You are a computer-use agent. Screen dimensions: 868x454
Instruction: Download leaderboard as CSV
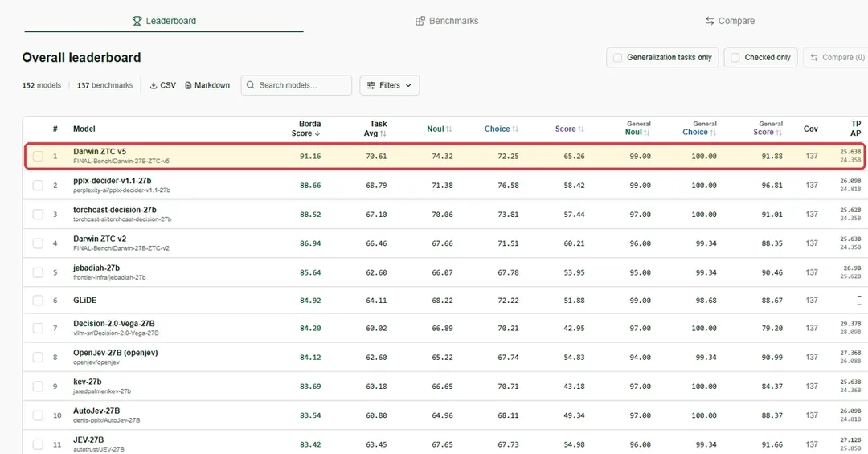pos(162,85)
